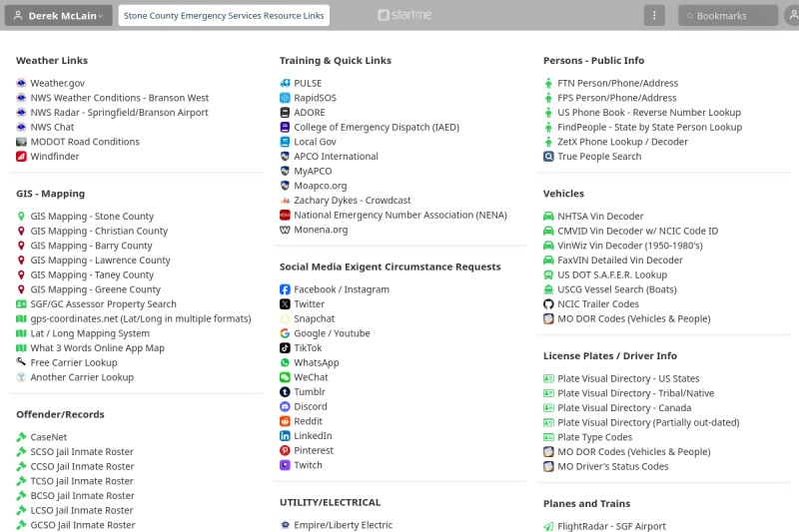Image resolution: width=799 pixels, height=532 pixels.
Task: Open What 3 Words Online App Map link
Action: point(97,348)
